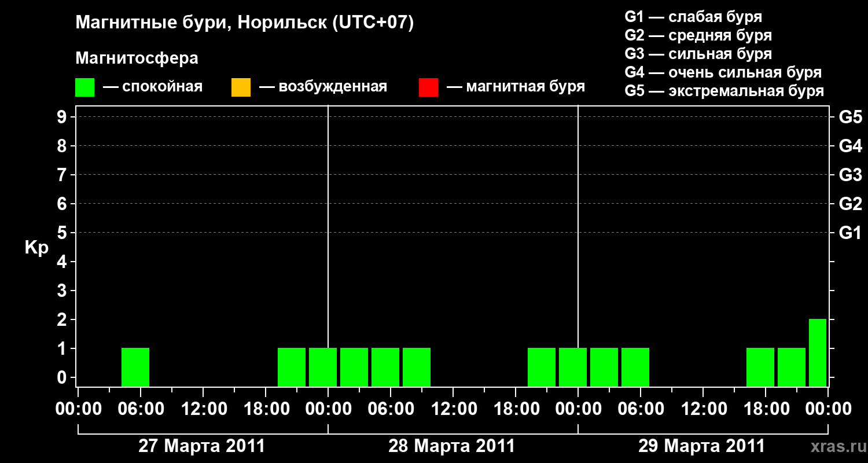Click the Kp 2 bar ending 29 March
This screenshot has height=463, width=868.
point(818,352)
